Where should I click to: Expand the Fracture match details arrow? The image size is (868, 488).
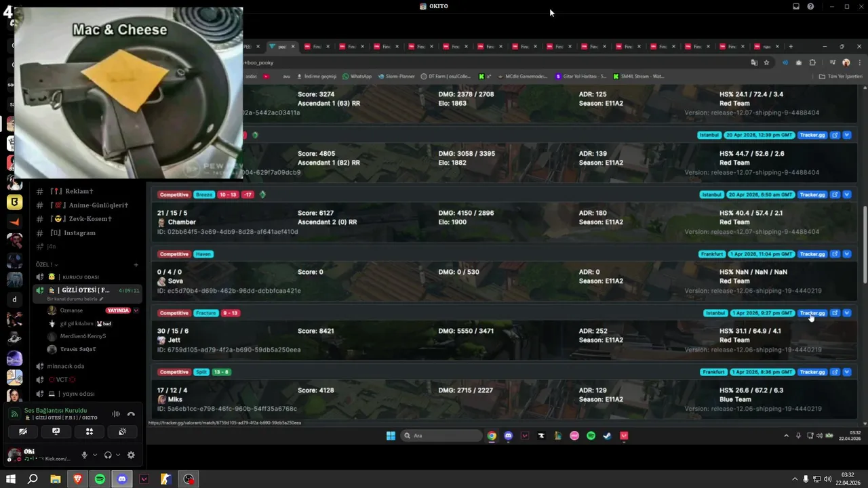point(847,313)
